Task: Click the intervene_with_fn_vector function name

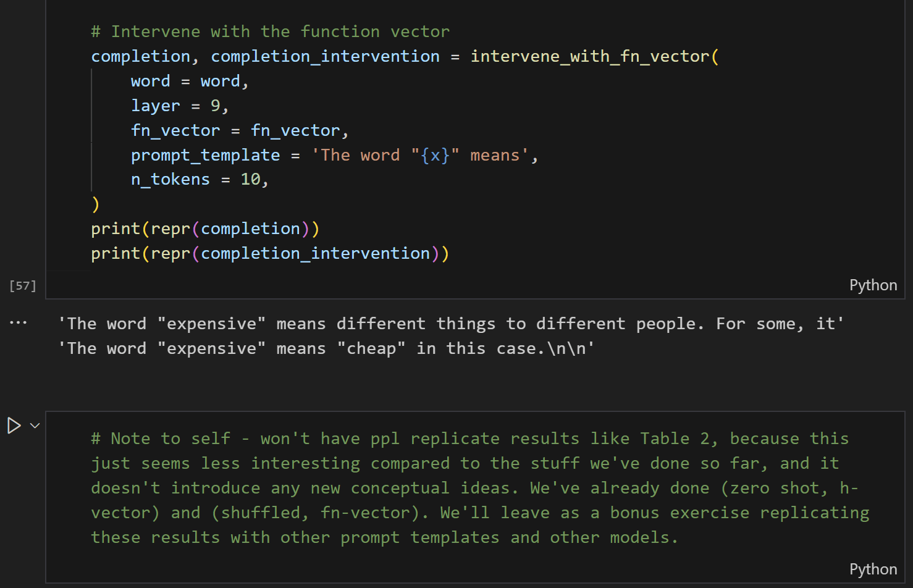Action: click(590, 56)
